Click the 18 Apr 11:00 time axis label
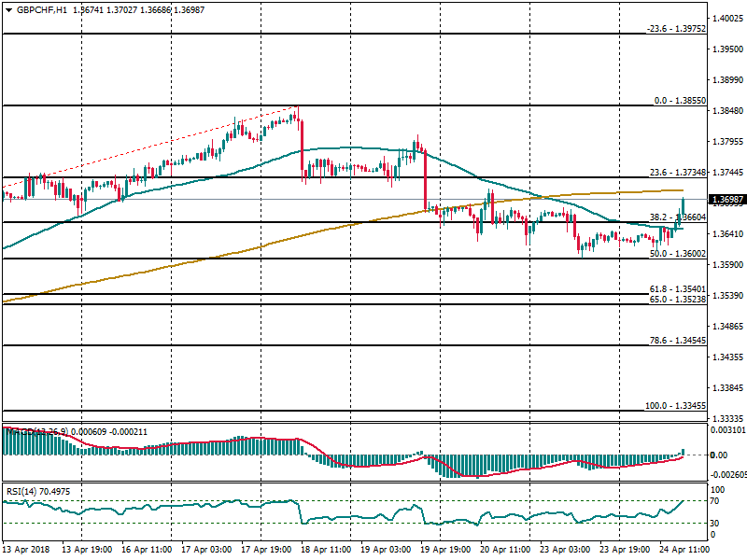747x560 pixels. (x=325, y=551)
